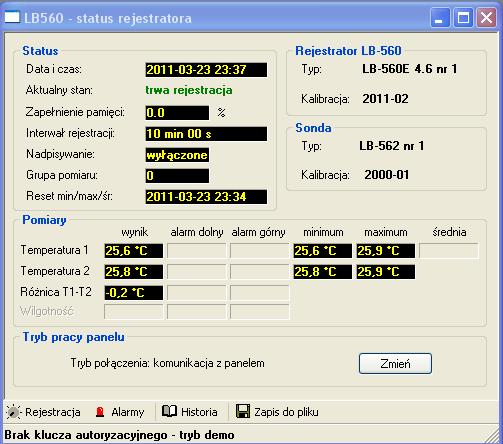Click Temperatura 2 alarm dolny field
This screenshot has height=444, width=503.
[197, 272]
